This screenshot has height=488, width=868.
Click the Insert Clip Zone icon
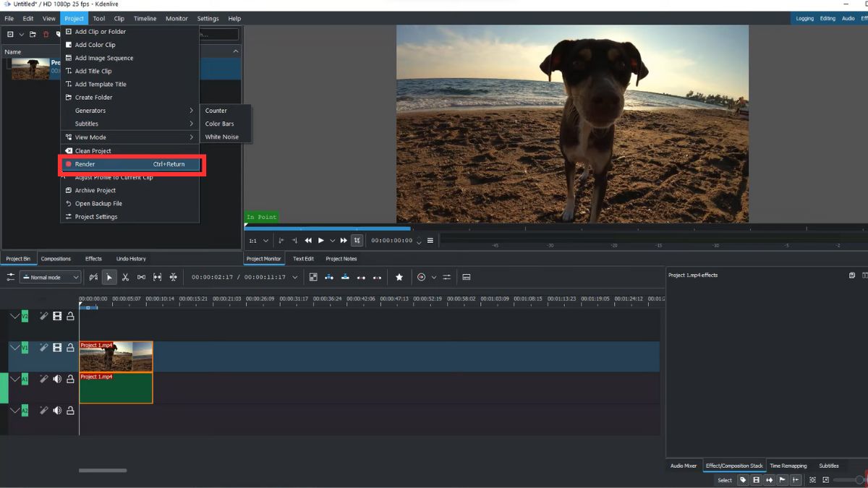(x=329, y=277)
